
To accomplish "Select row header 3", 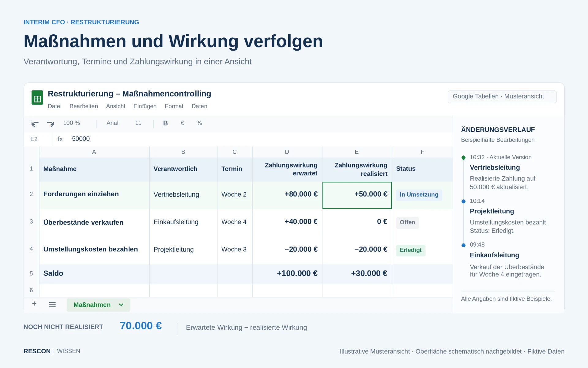I will 31,221.
